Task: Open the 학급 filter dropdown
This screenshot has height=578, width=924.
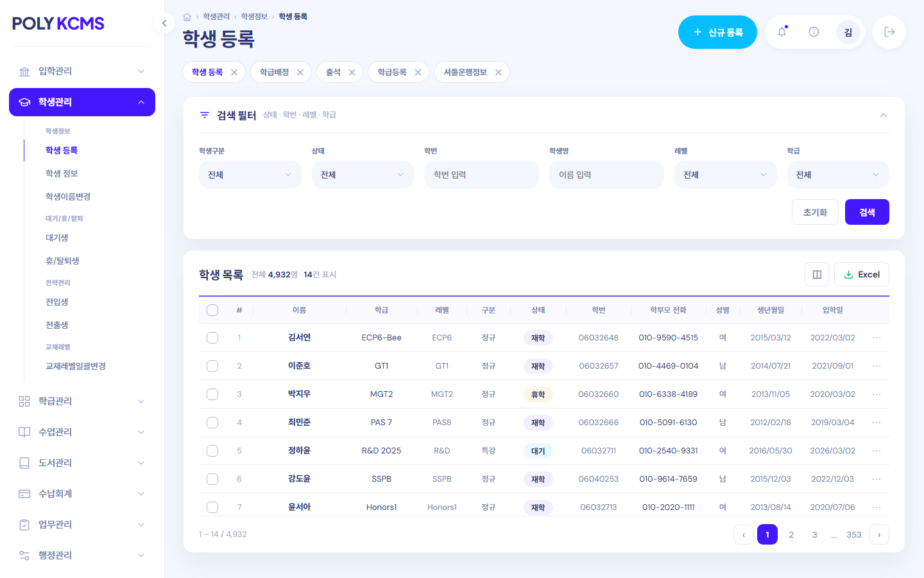Action: (838, 175)
